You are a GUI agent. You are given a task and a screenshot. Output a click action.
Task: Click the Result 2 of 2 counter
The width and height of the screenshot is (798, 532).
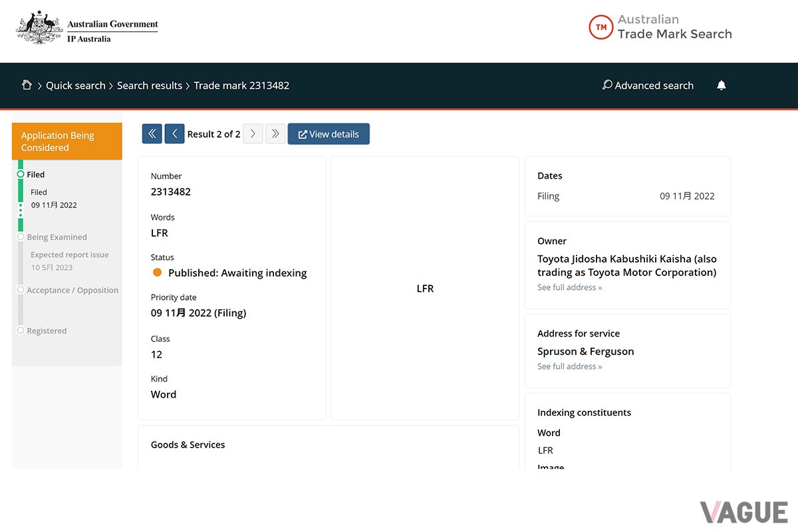pos(214,134)
